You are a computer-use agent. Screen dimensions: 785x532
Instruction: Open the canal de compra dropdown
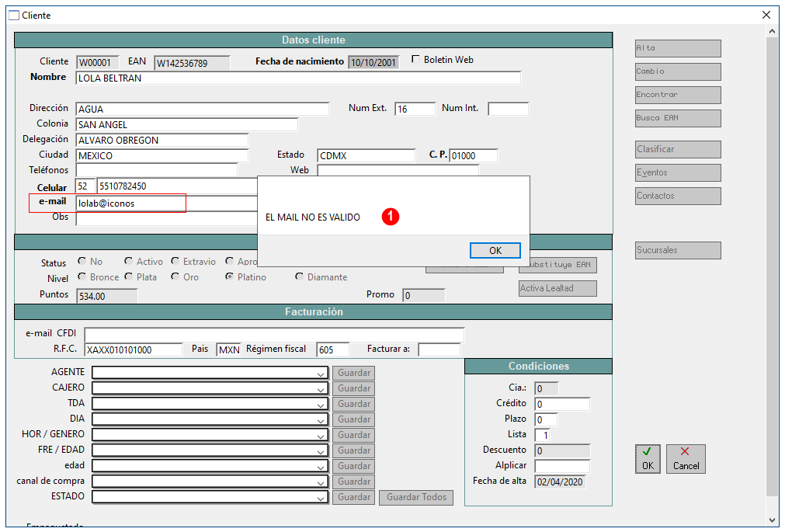[321, 482]
